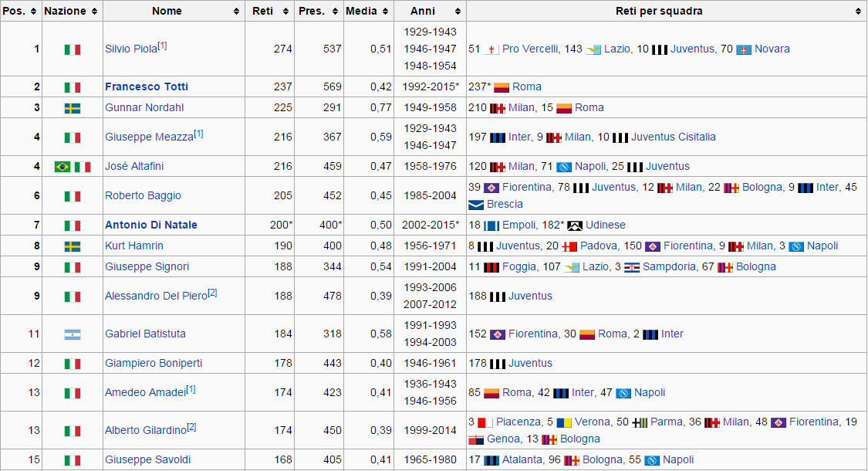Open the Gunnar Nordahl link
This screenshot has width=868, height=471.
pos(144,107)
